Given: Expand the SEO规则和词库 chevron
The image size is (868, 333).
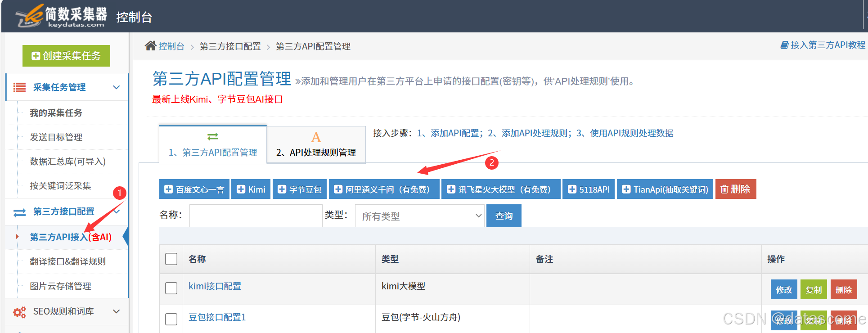Looking at the screenshot, I should coord(117,311).
